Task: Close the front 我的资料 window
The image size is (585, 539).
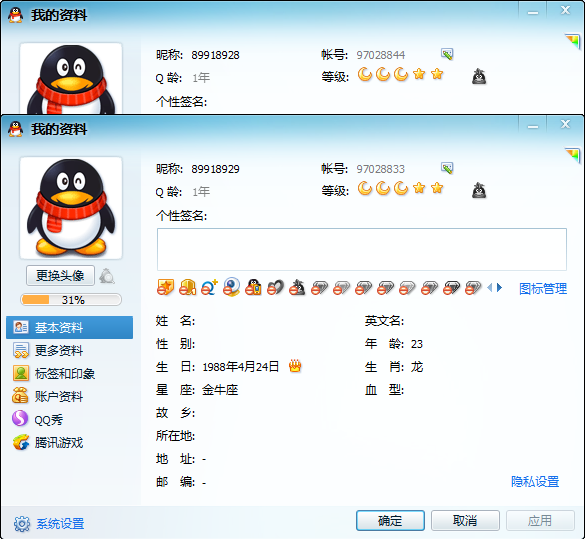Action: pos(566,124)
